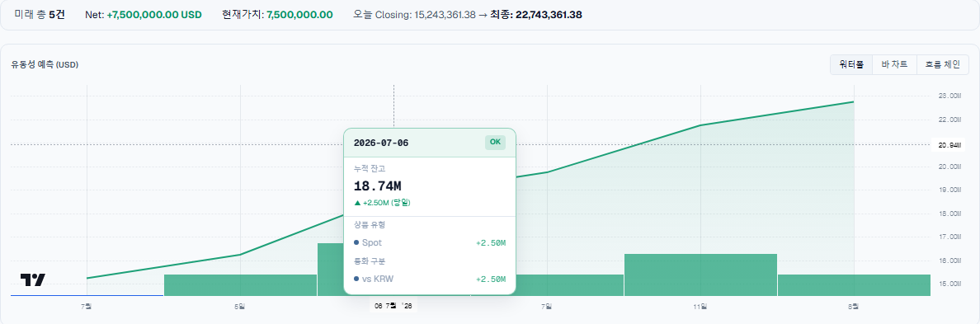Click the 20.00M y-axis label
This screenshot has height=324, width=980.
click(x=949, y=166)
